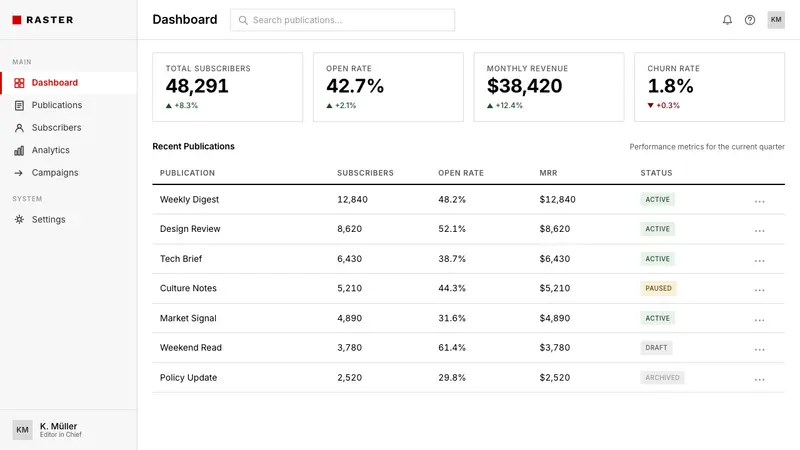Open Campaigns in the sidebar
Viewport: 800px width, 450px height.
(x=68, y=172)
